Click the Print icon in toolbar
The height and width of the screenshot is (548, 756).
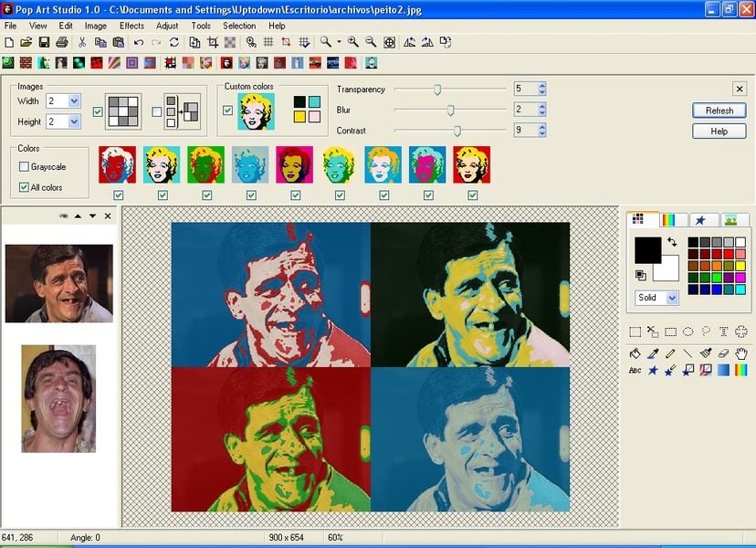(x=61, y=42)
